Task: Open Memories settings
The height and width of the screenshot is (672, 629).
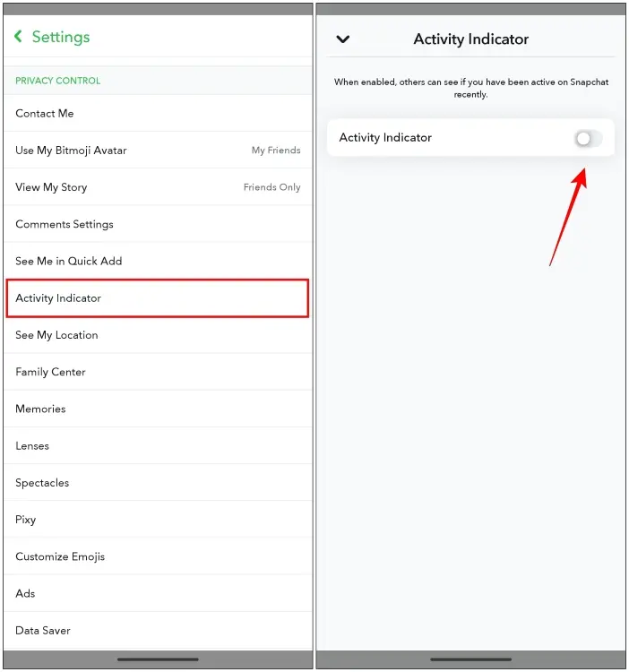Action: point(158,409)
